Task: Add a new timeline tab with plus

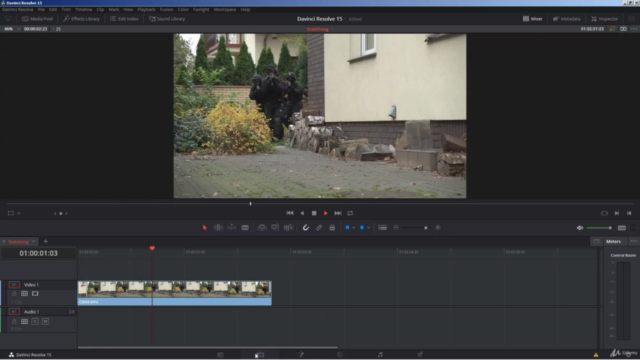Action: tap(45, 242)
